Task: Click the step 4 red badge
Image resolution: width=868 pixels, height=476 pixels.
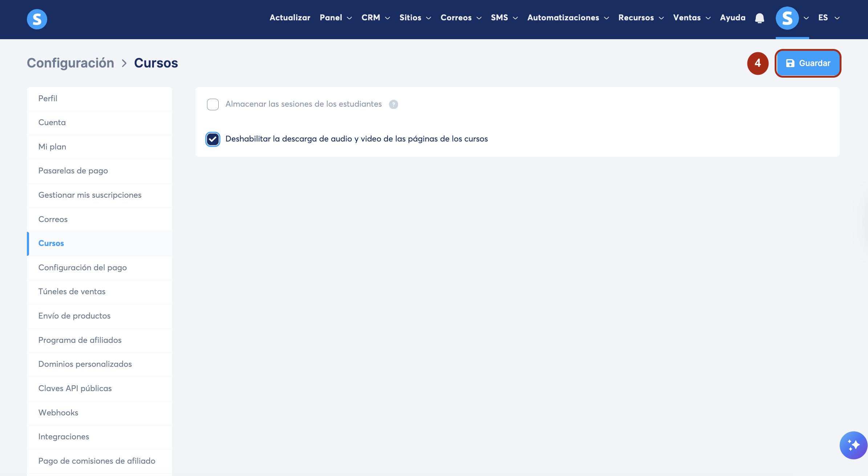Action: tap(758, 63)
